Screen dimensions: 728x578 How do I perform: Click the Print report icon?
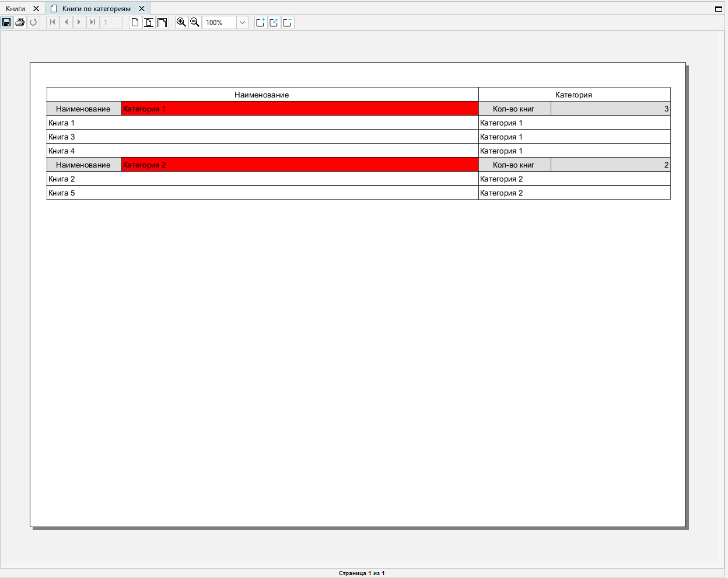(x=20, y=22)
